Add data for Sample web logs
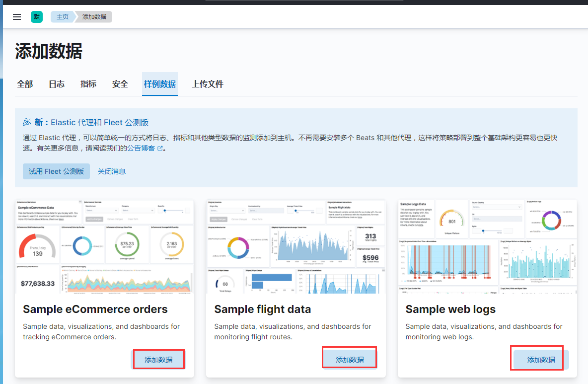This screenshot has height=384, width=588. tap(541, 360)
